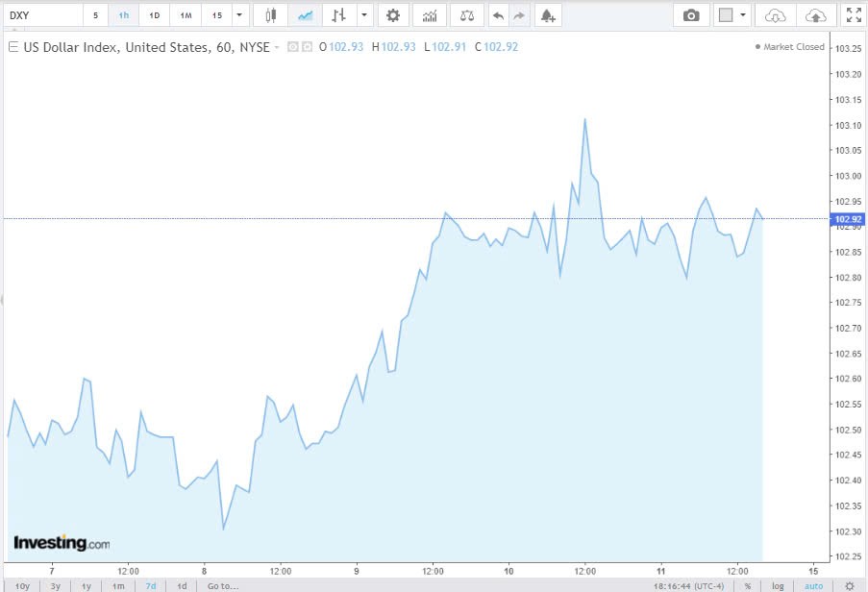Open the indicators icon on the toolbar

(429, 15)
